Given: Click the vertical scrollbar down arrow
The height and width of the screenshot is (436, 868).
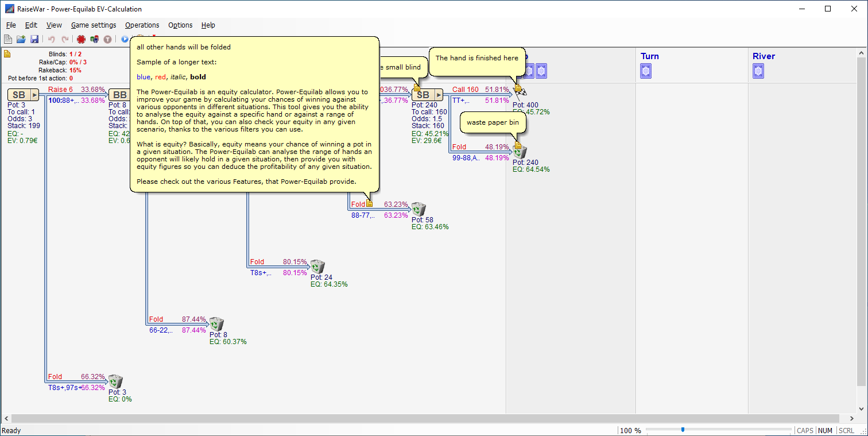Looking at the screenshot, I should [x=862, y=408].
